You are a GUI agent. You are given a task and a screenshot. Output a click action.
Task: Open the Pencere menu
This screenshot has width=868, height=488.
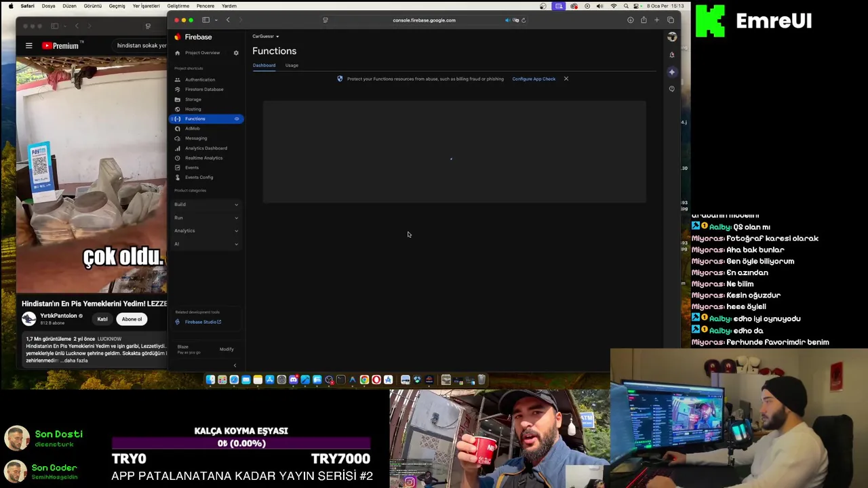[205, 6]
